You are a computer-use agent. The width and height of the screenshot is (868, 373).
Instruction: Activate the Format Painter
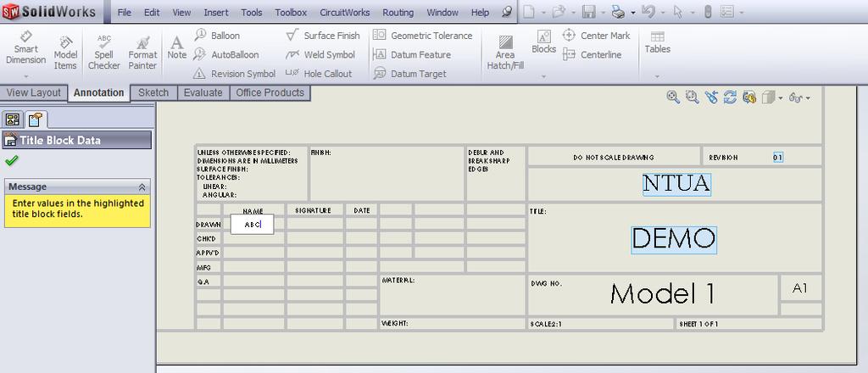[x=142, y=53]
